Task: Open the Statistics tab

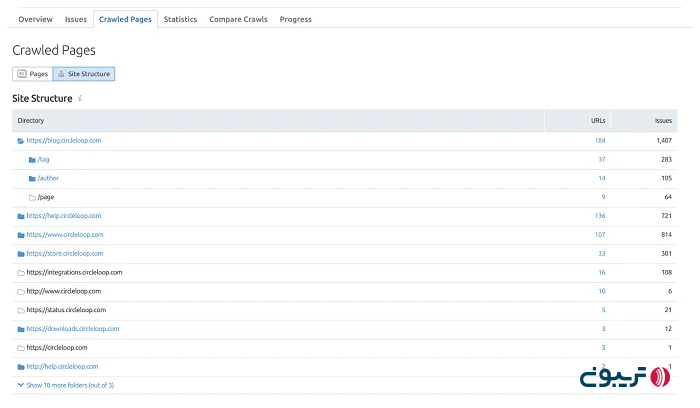Action: 180,19
